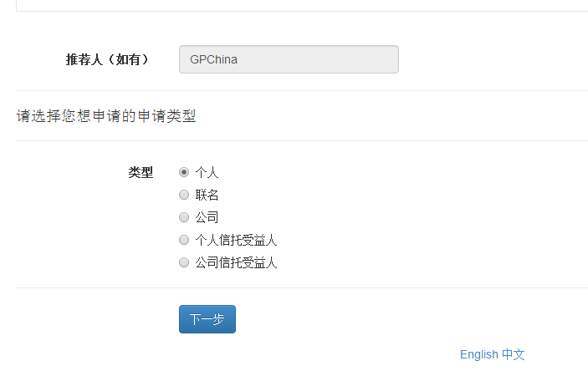Screen dimensions: 588x376
Task: Select the 个人 radio button
Action: (184, 172)
